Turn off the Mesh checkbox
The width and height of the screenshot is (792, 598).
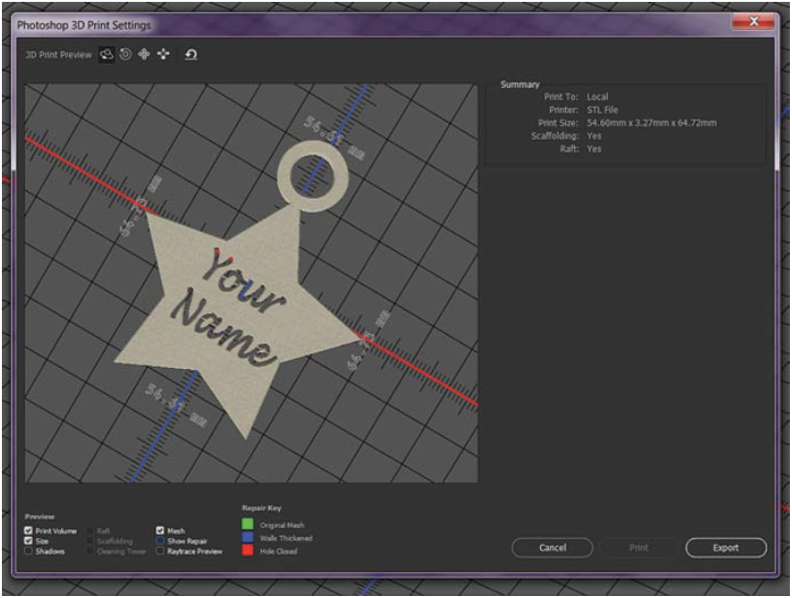coord(160,531)
